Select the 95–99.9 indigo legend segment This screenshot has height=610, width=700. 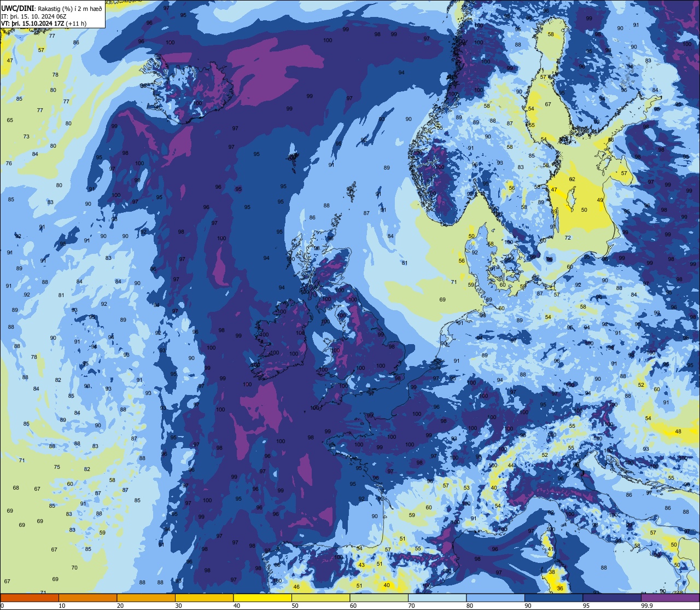[612, 597]
